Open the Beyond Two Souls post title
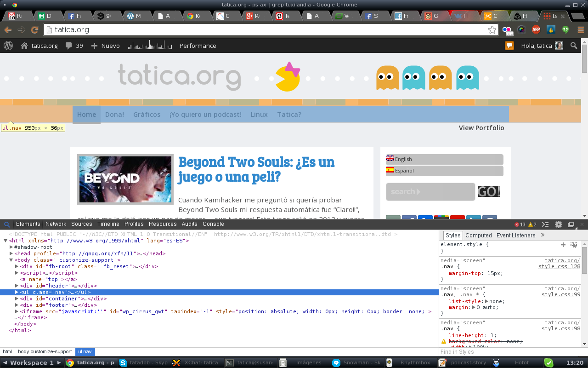Image resolution: width=588 pixels, height=368 pixels. (256, 169)
